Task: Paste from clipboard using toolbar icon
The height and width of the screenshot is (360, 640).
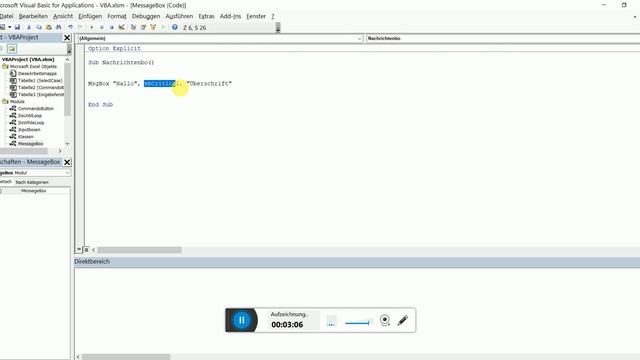Action: [x=49, y=27]
